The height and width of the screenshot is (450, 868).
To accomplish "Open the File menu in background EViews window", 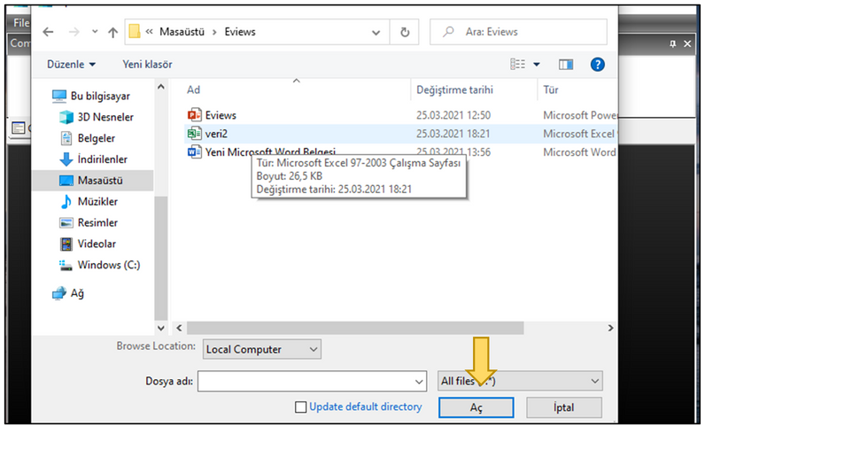I will [x=21, y=23].
